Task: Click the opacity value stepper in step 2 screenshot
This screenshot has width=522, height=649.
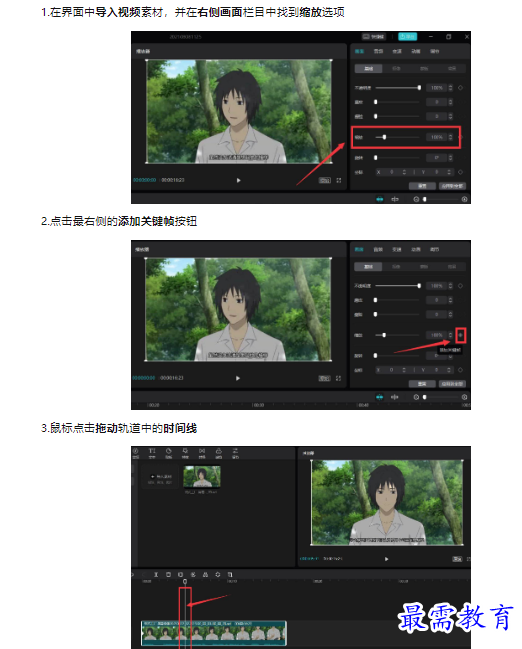Action: [x=450, y=286]
